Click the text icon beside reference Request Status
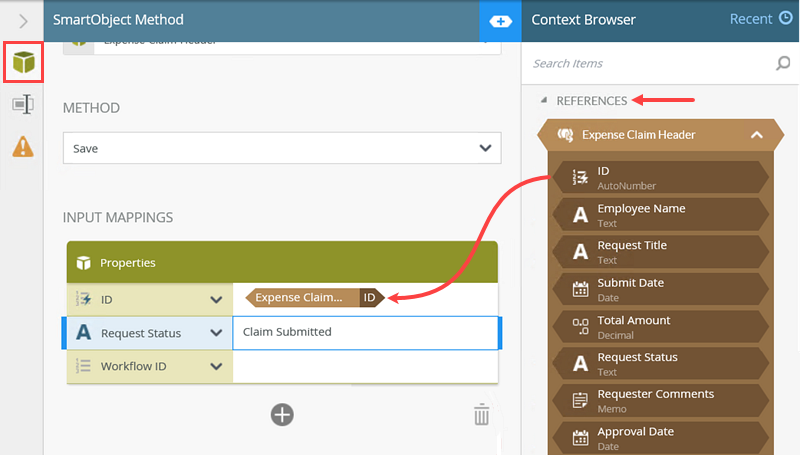800x455 pixels. point(580,364)
